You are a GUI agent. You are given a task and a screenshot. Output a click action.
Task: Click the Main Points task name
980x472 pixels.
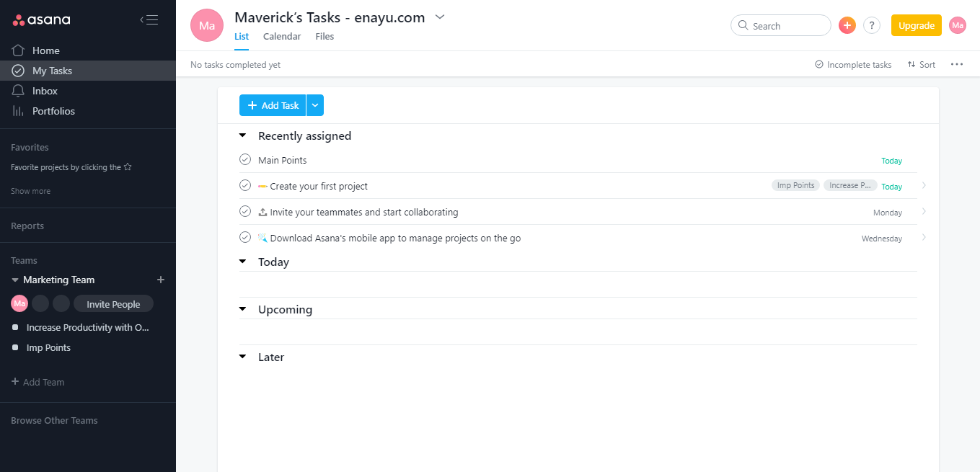[x=283, y=160]
